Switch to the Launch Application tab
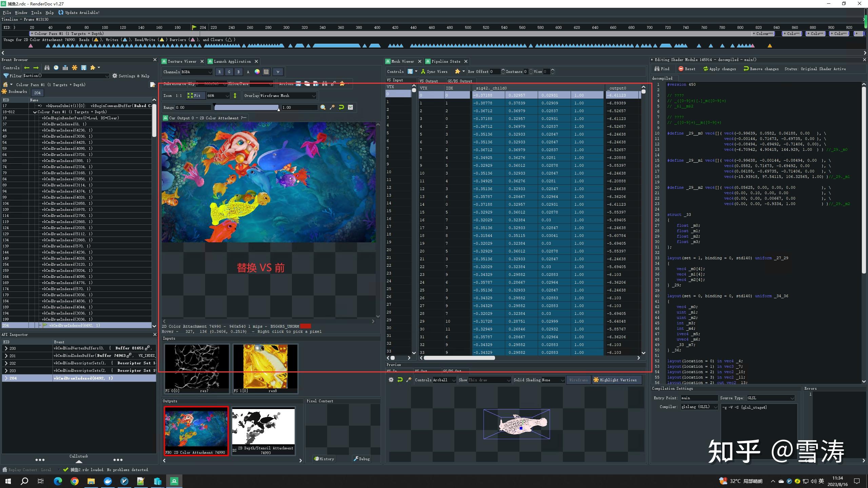Screen dimensions: 868x488 point(232,61)
